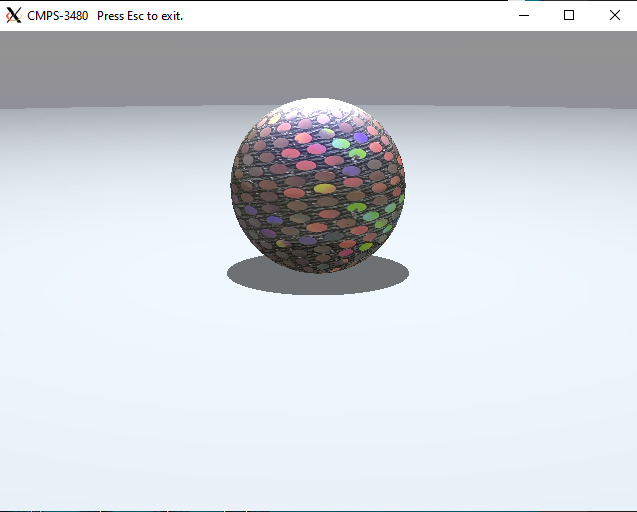Click the textured sphere in the render

(x=318, y=185)
